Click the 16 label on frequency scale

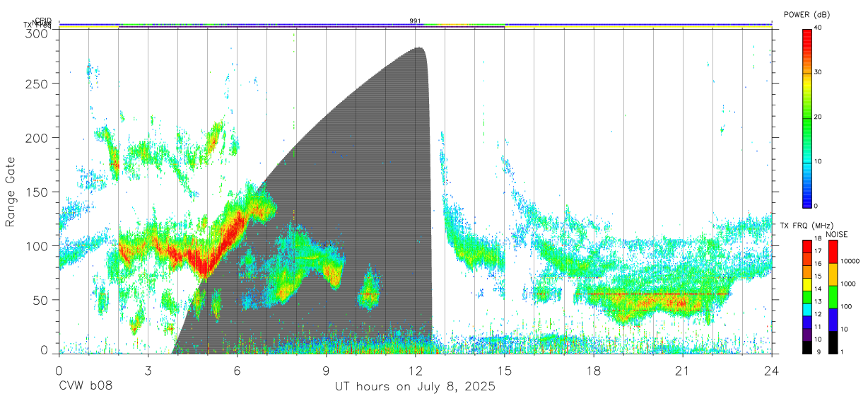click(x=817, y=264)
